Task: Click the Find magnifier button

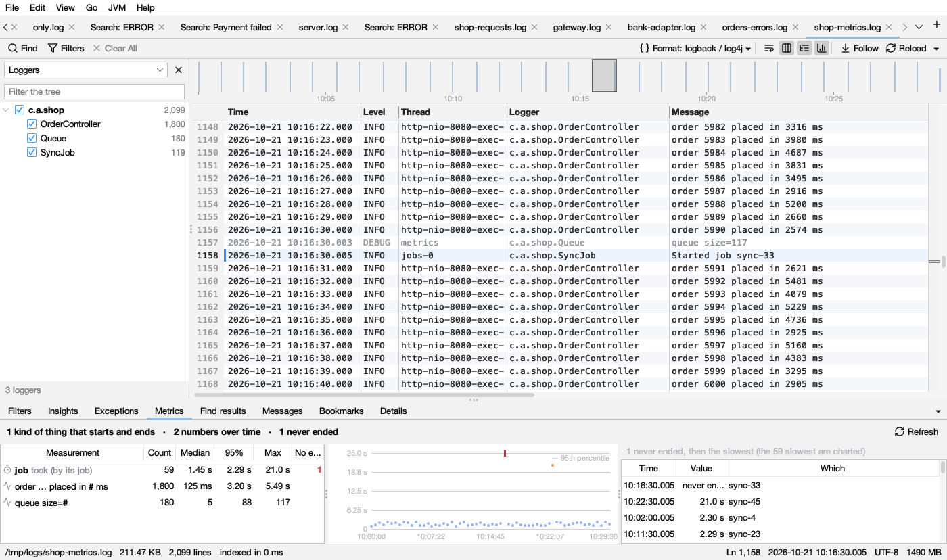Action: click(22, 48)
